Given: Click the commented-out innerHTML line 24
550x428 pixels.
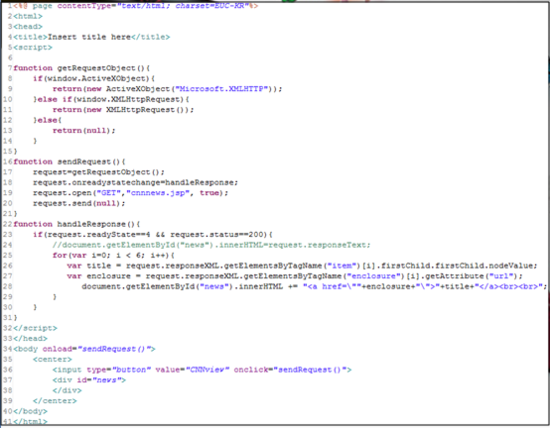Looking at the screenshot, I should click(212, 245).
